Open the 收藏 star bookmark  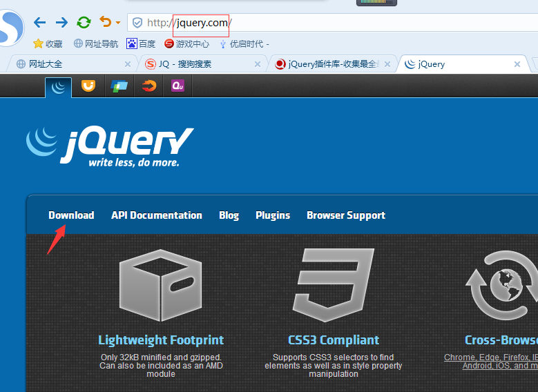point(48,44)
